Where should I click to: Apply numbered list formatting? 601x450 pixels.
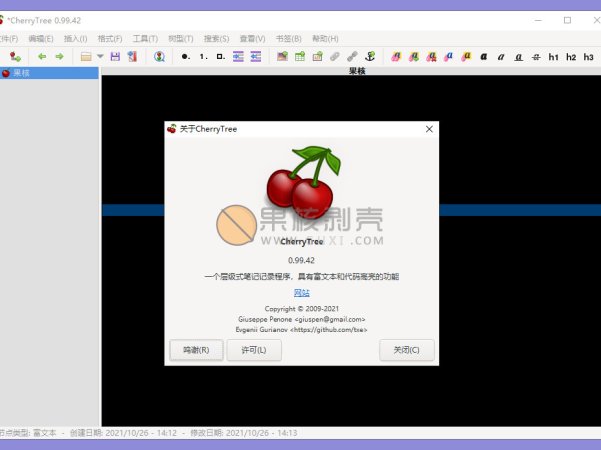coord(203,57)
